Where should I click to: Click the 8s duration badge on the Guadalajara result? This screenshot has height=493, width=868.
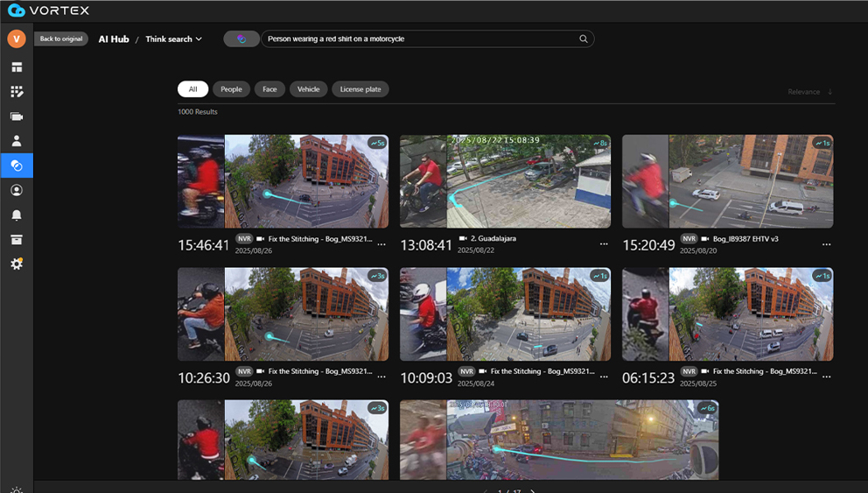(600, 143)
